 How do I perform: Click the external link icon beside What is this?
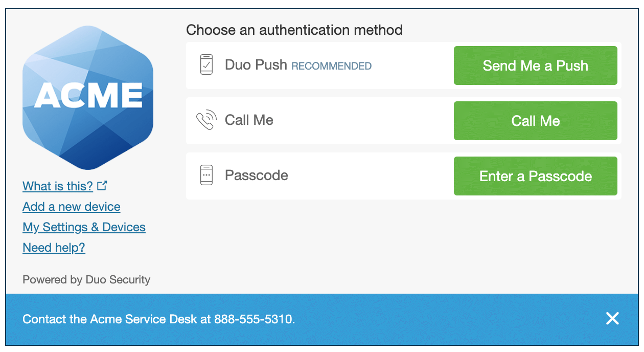pyautogui.click(x=102, y=185)
